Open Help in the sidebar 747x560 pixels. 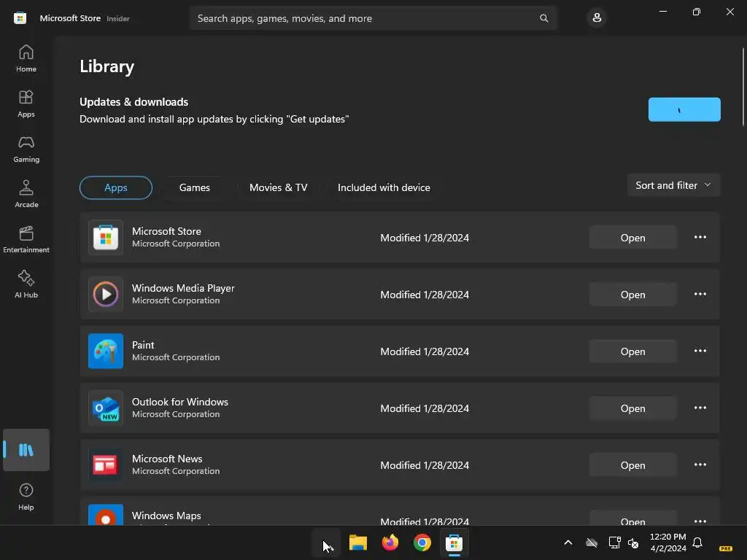click(x=26, y=496)
